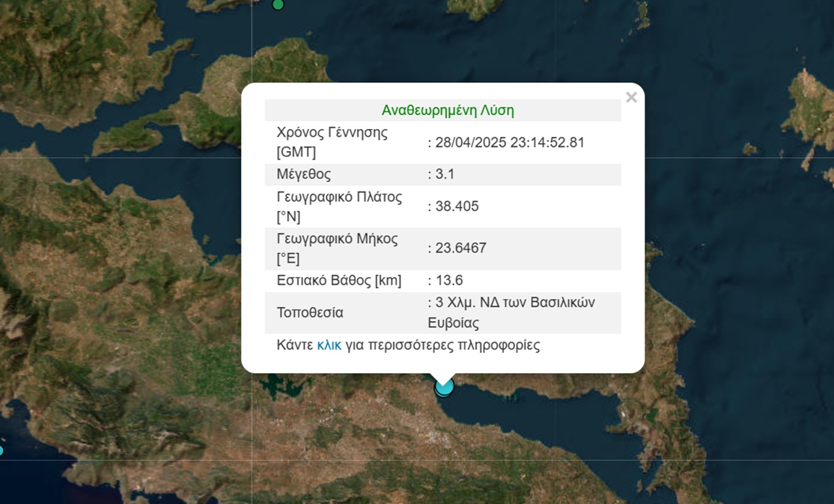Click the 'Αναθεωρημένη Λύση' popup header

(448, 110)
